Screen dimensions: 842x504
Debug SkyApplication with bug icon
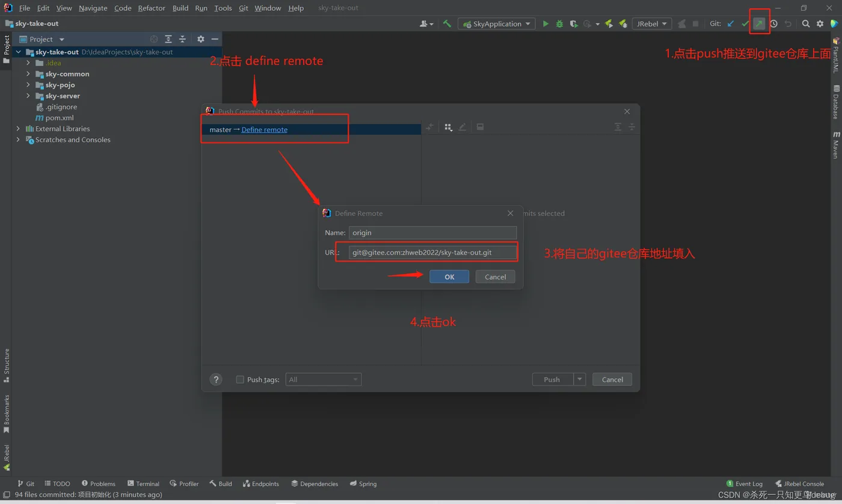559,24
